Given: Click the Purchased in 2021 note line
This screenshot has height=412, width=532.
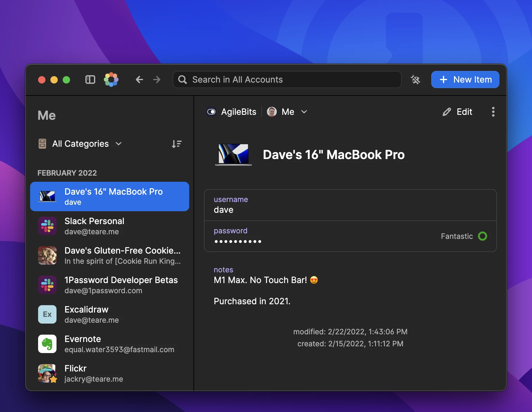Looking at the screenshot, I should [x=252, y=301].
